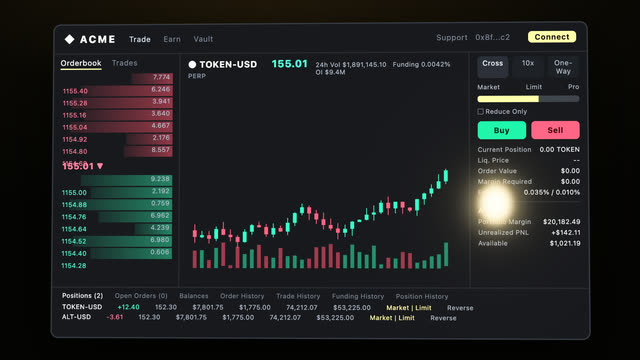Click the OI $9.4M stat
The width and height of the screenshot is (640, 360).
click(x=330, y=72)
